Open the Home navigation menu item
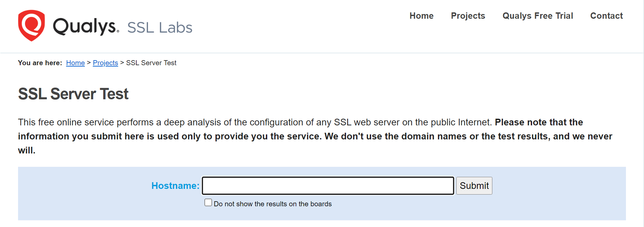This screenshot has height=227, width=644. pyautogui.click(x=421, y=16)
